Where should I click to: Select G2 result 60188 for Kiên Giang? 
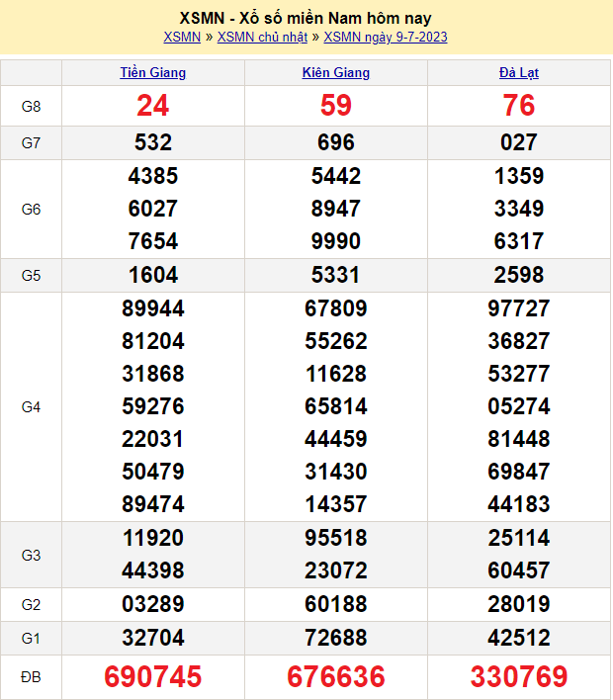[336, 604]
